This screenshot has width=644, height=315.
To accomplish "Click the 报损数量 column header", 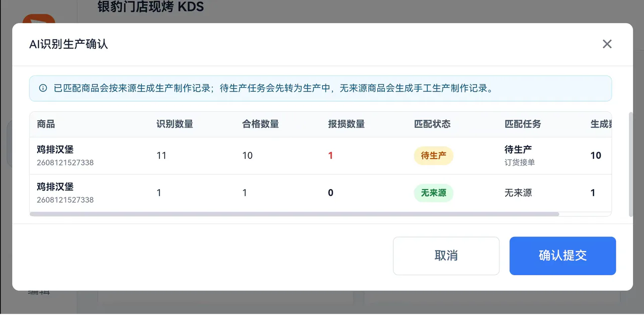I will 346,124.
